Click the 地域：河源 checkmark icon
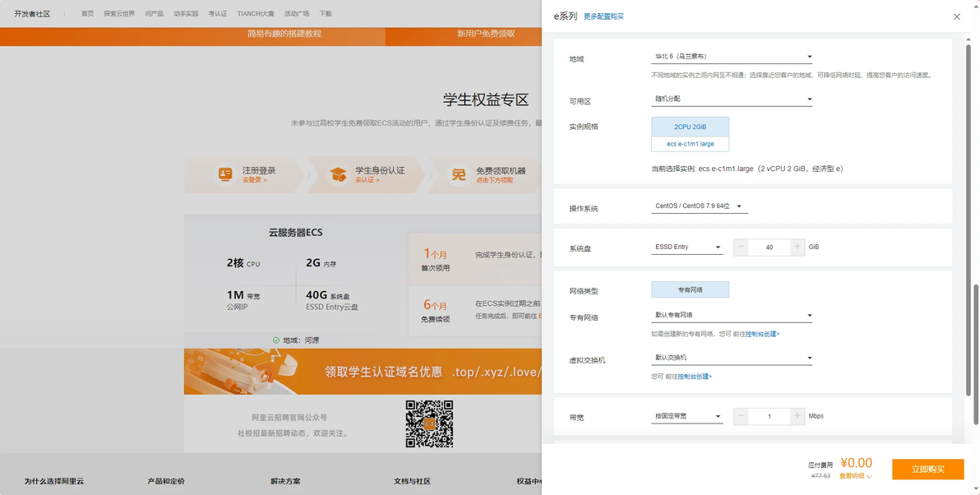 pyautogui.click(x=276, y=340)
